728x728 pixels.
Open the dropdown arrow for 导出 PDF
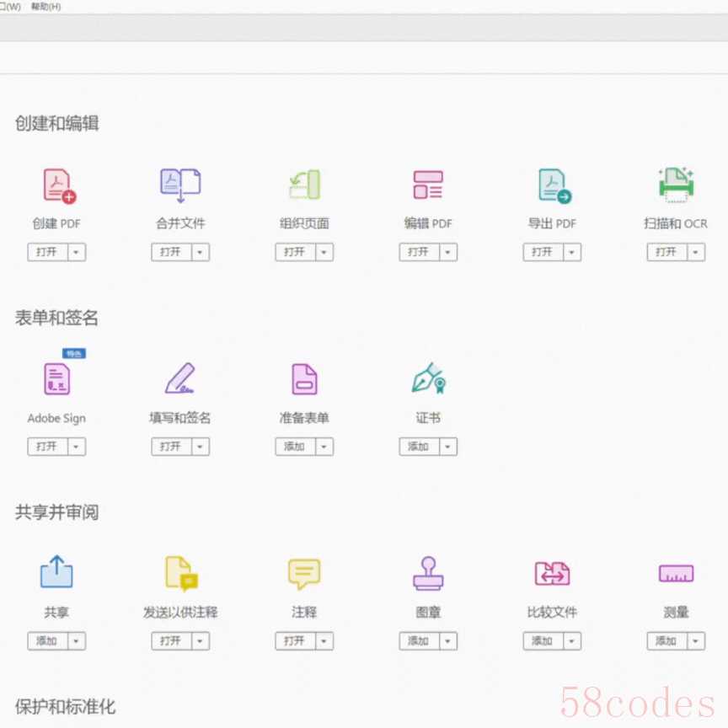pos(572,252)
